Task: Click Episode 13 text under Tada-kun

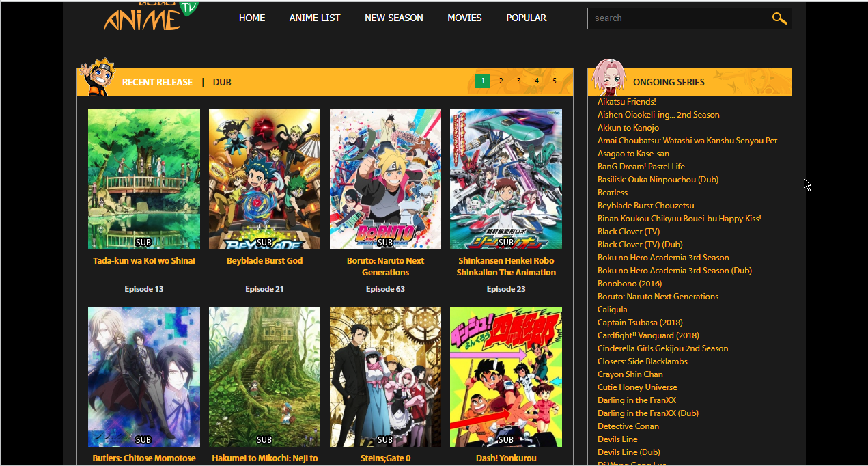Action: (144, 289)
